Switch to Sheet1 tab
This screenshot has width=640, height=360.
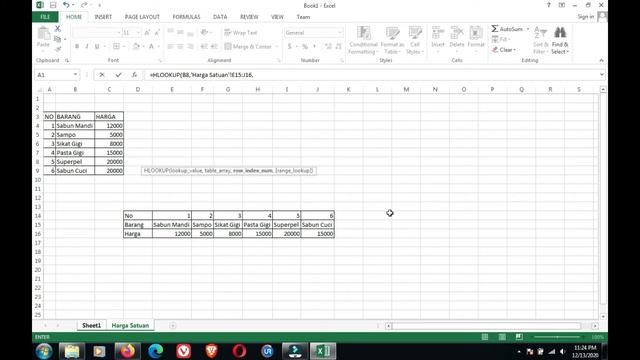91,325
